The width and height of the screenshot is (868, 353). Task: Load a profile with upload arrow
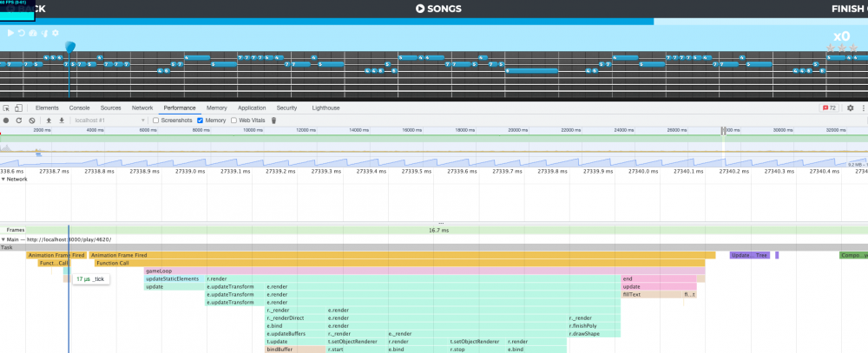(49, 120)
